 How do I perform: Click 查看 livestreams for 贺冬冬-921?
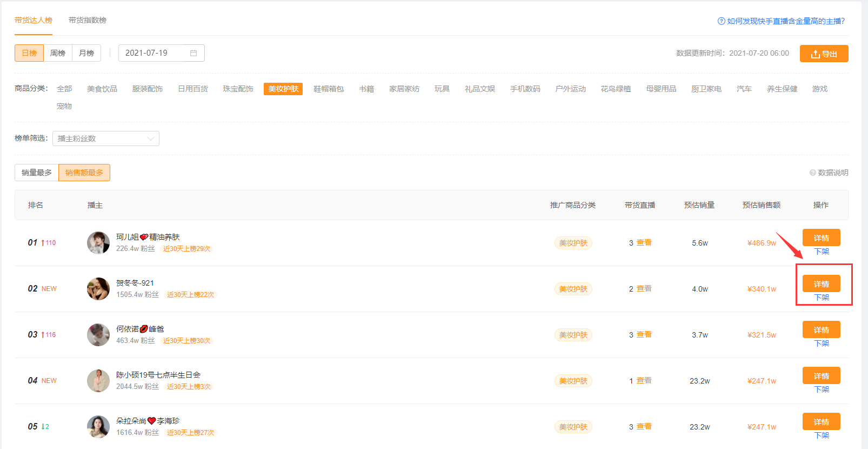point(644,289)
